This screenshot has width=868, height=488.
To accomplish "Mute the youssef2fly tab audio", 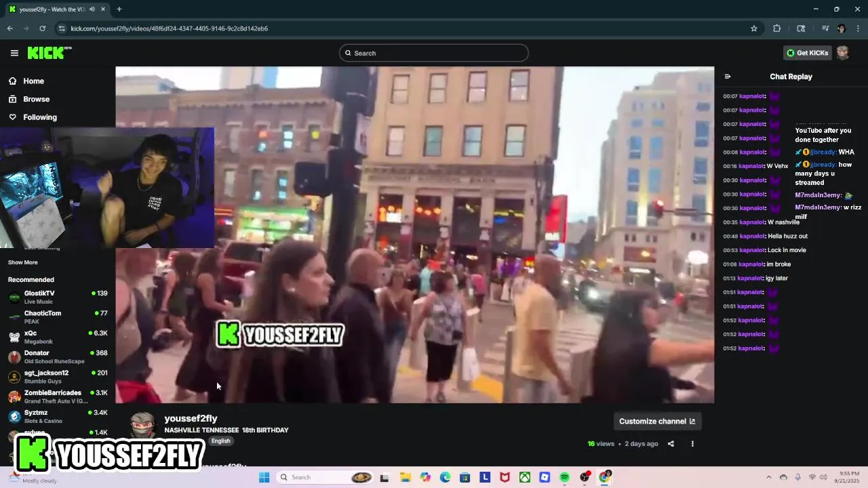I will (x=92, y=9).
